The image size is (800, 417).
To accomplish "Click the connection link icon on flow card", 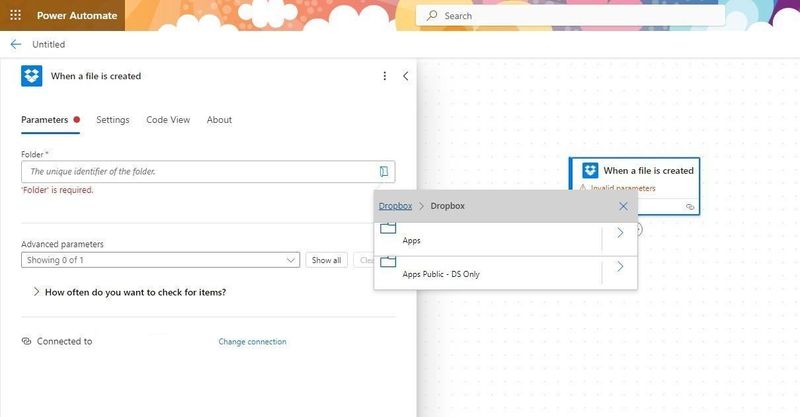I will (x=690, y=207).
